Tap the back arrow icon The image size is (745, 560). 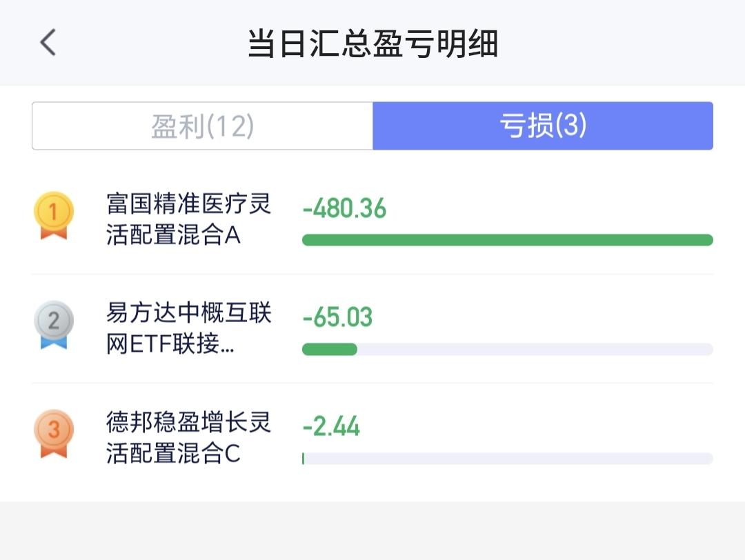pos(48,43)
